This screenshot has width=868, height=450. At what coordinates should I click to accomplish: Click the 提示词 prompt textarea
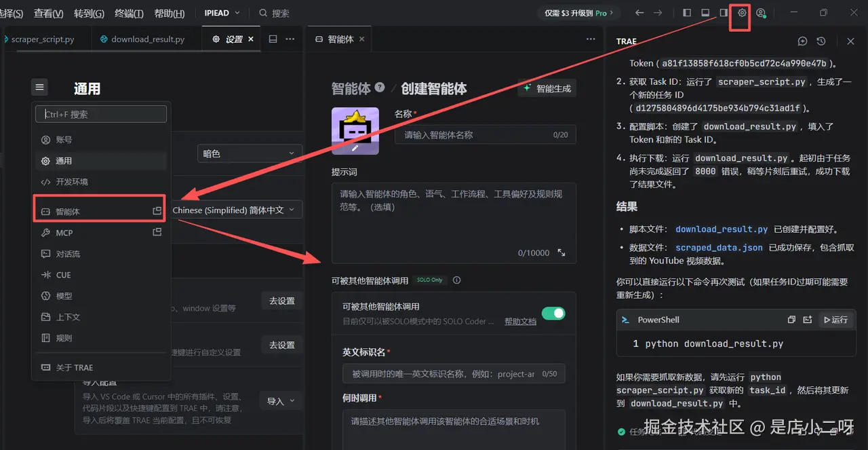coord(454,223)
